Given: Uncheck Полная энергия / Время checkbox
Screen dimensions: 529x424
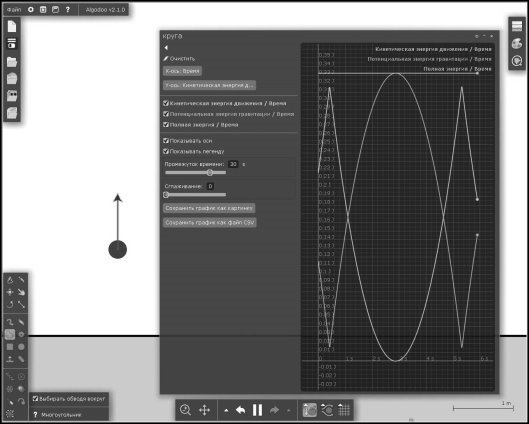Looking at the screenshot, I should (166, 124).
